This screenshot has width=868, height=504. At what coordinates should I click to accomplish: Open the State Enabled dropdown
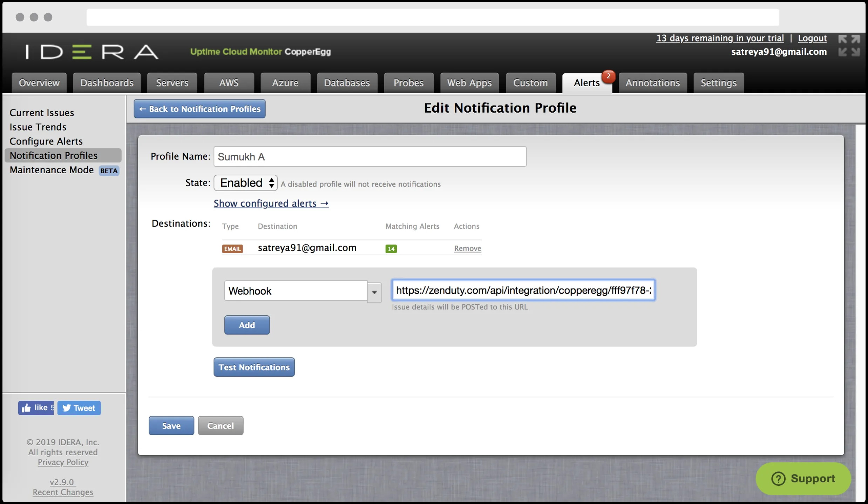point(245,183)
